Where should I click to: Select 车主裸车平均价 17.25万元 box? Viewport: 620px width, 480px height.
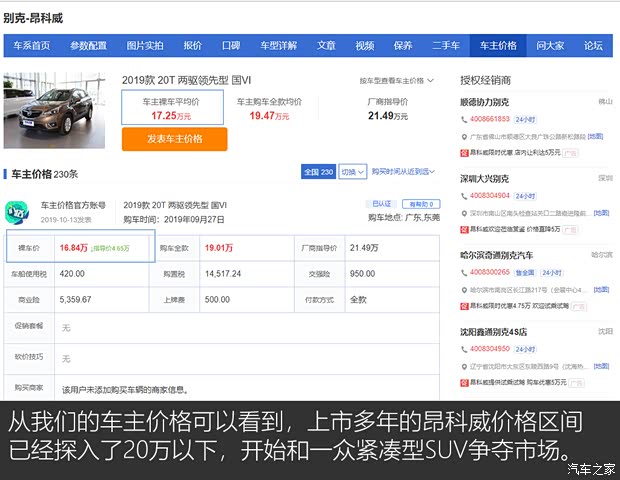coord(172,108)
